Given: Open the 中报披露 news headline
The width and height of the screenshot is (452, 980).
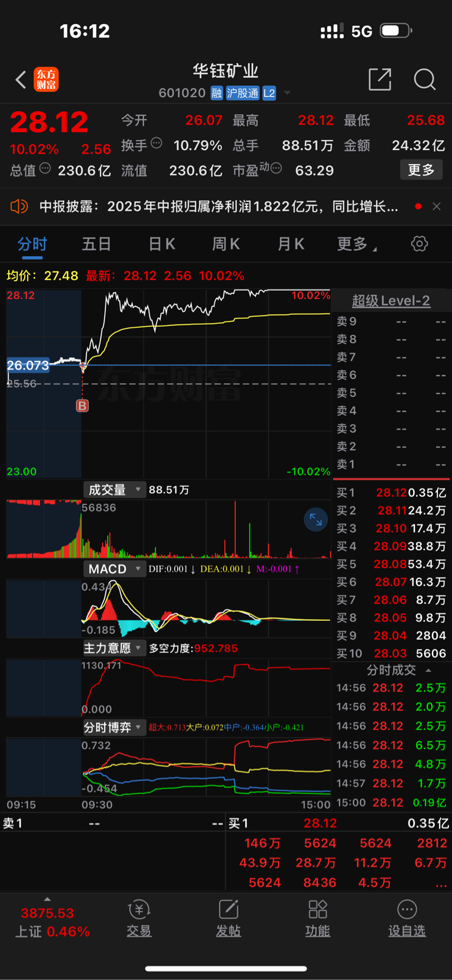Looking at the screenshot, I should [218, 207].
